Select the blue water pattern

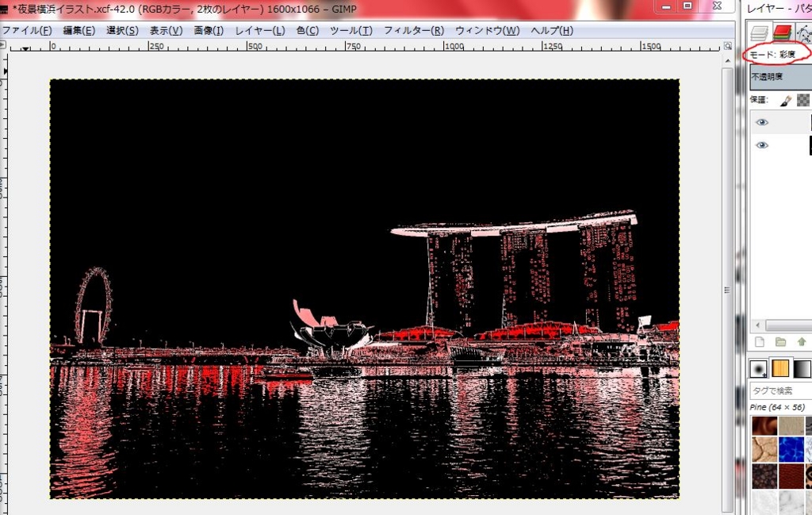pos(791,449)
